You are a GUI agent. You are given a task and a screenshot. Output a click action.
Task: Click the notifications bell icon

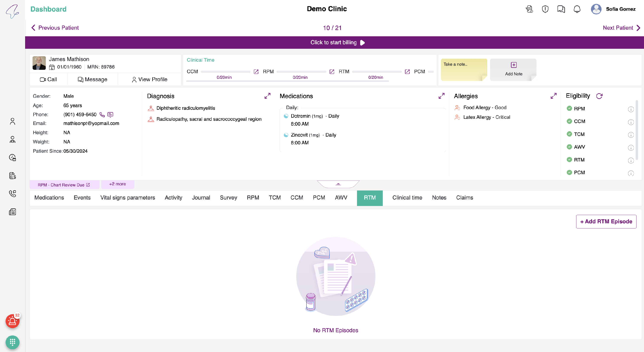tap(577, 9)
